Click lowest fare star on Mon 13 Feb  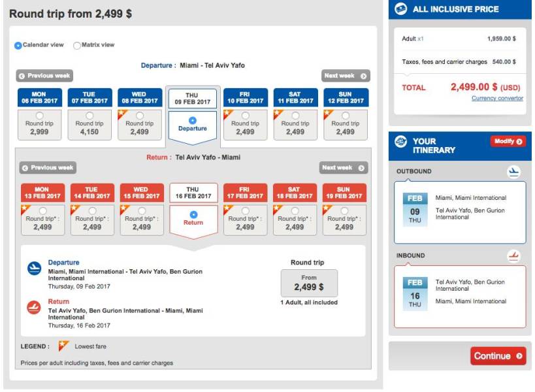[25, 209]
